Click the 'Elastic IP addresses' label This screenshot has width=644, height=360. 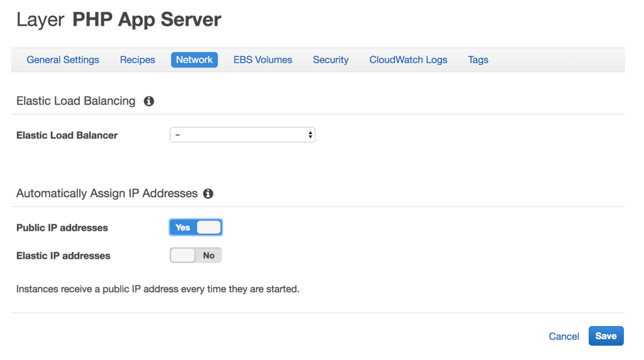[64, 256]
